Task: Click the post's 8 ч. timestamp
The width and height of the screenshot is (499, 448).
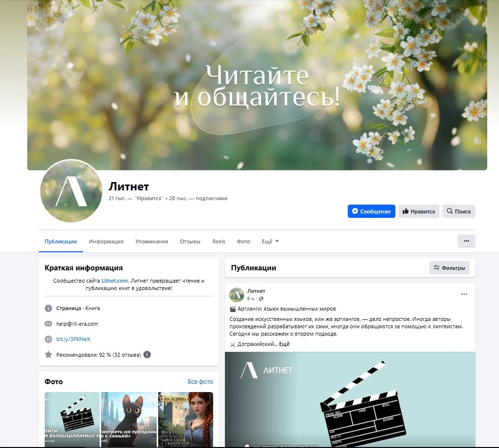Action: [251, 298]
